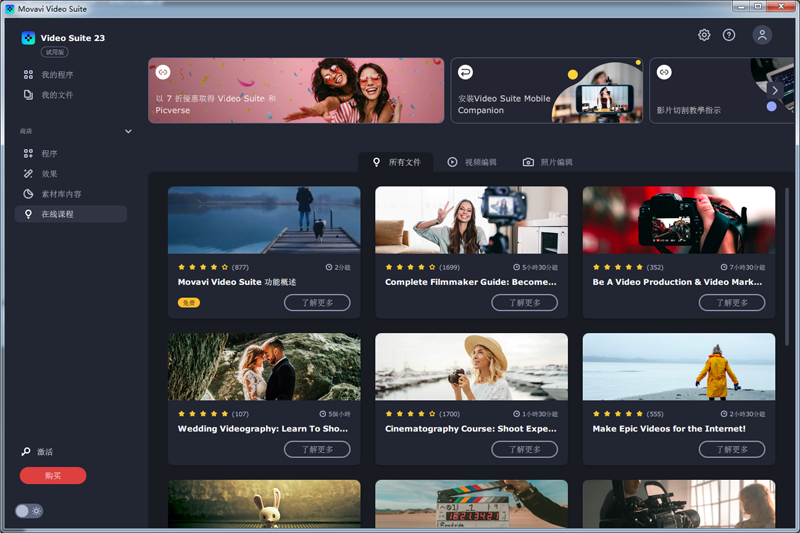Click the camera icon on 照片编辑 tab
Screen dimensions: 800x533
pos(528,162)
